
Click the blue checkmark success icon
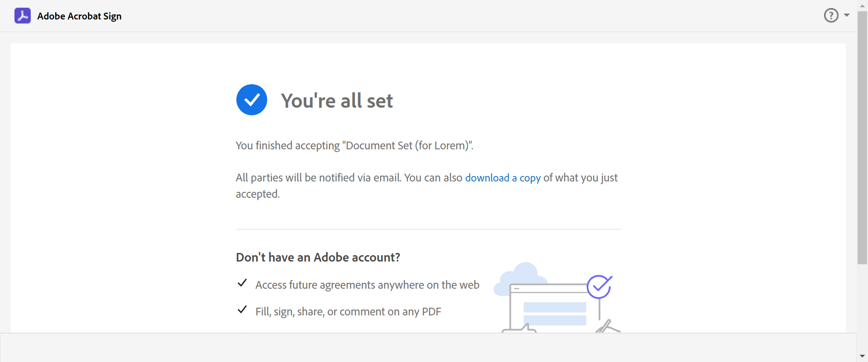pos(252,100)
